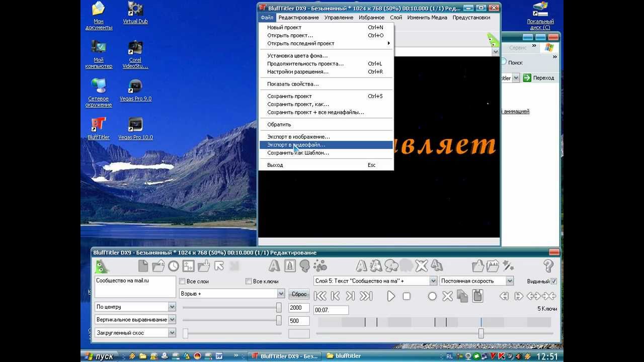The height and width of the screenshot is (362, 644).
Task: Choose Сохранить проект menu entry
Action: coord(326,96)
